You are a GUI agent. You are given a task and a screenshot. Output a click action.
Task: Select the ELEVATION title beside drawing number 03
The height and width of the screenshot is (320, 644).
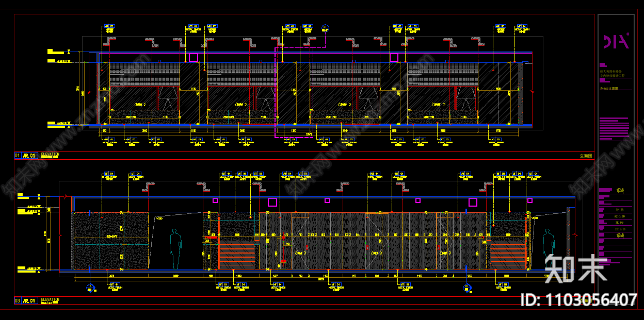point(50,299)
